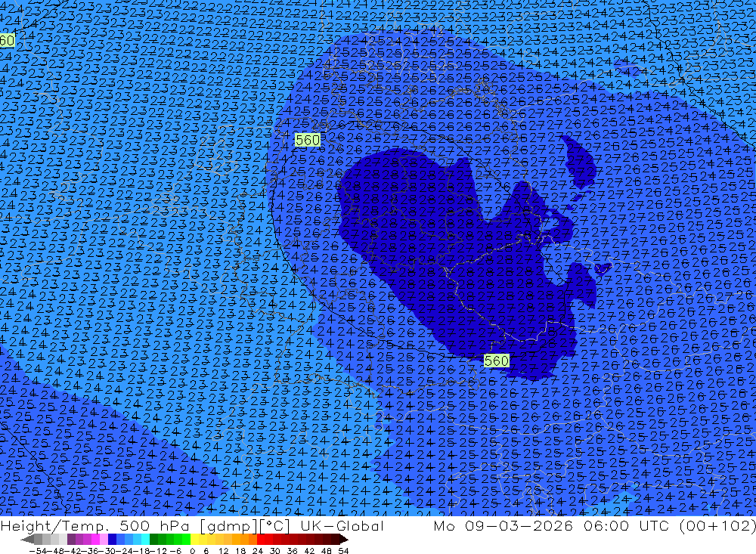Pick the dark green swatch above -12 in the legend
The height and width of the screenshot is (554, 756).
(x=153, y=540)
